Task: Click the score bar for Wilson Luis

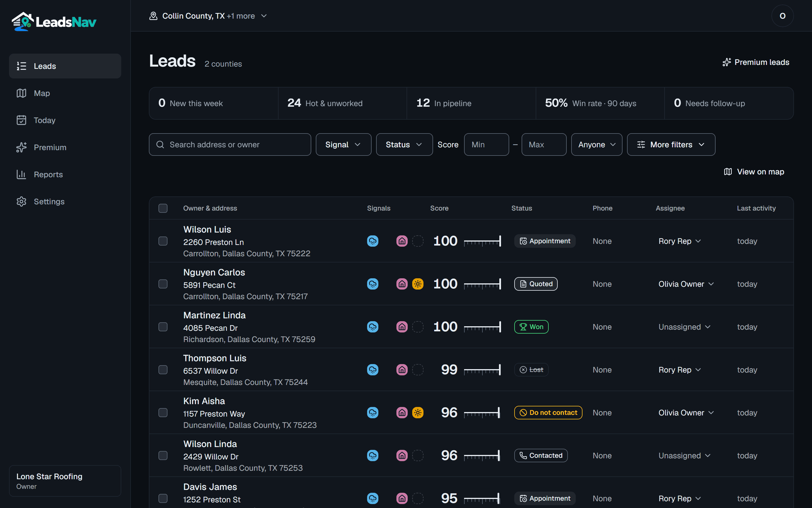Action: 482,241
